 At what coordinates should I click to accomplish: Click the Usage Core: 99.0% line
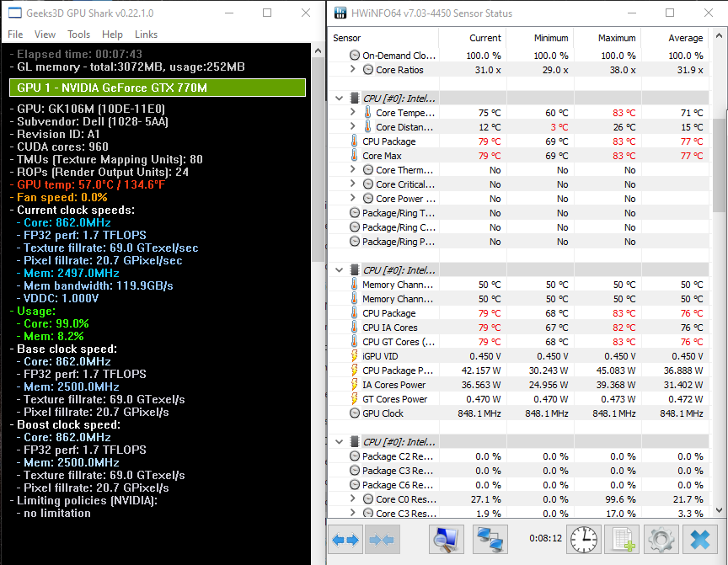[x=53, y=324]
